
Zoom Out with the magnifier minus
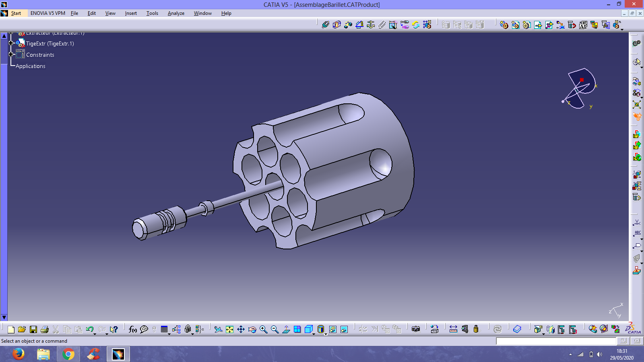(x=275, y=329)
